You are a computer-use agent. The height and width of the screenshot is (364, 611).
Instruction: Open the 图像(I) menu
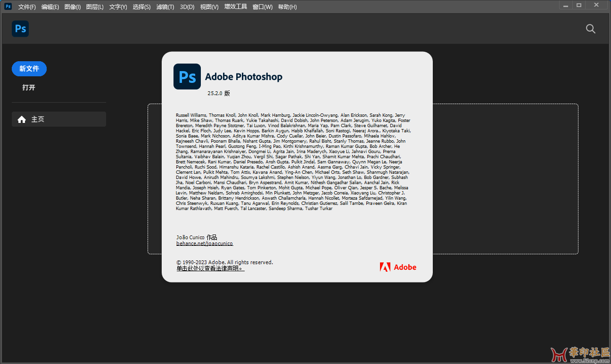point(72,7)
